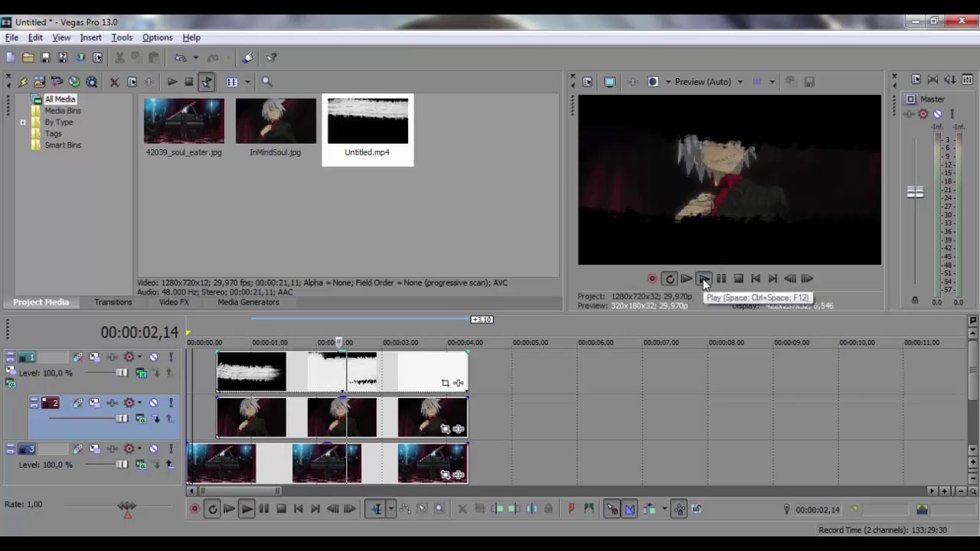Screen dimensions: 980x551
Task: Click the Master volume fader handle
Action: pos(915,192)
